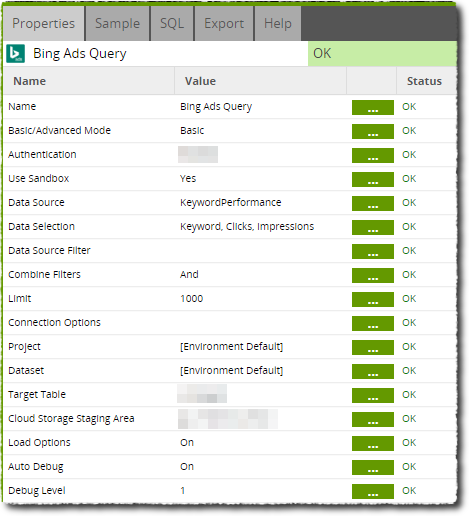Screen dimensions: 469x516
Task: Click OK status in Name row
Action: (409, 106)
